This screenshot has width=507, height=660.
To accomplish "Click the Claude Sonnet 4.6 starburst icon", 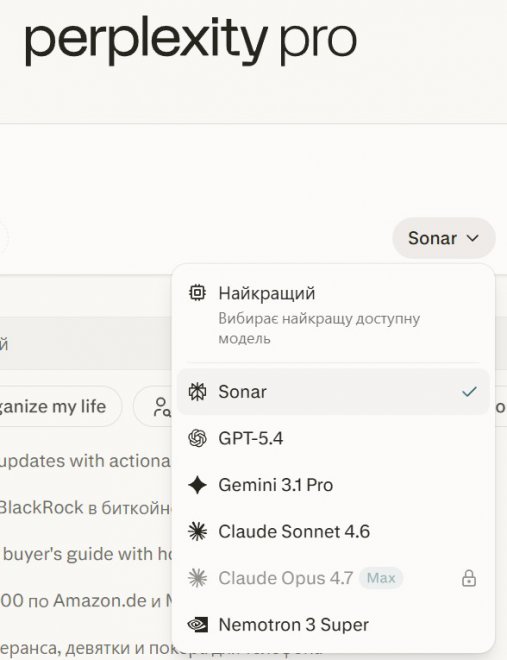I will tap(197, 532).
